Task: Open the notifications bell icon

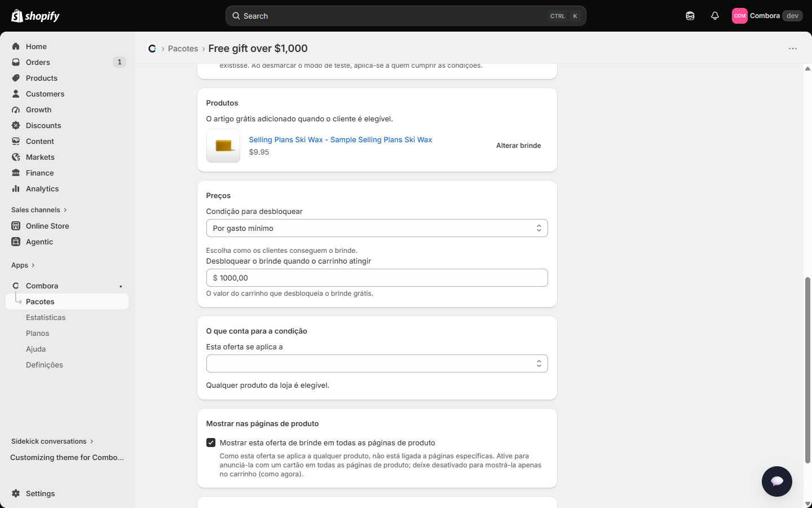Action: [x=715, y=16]
